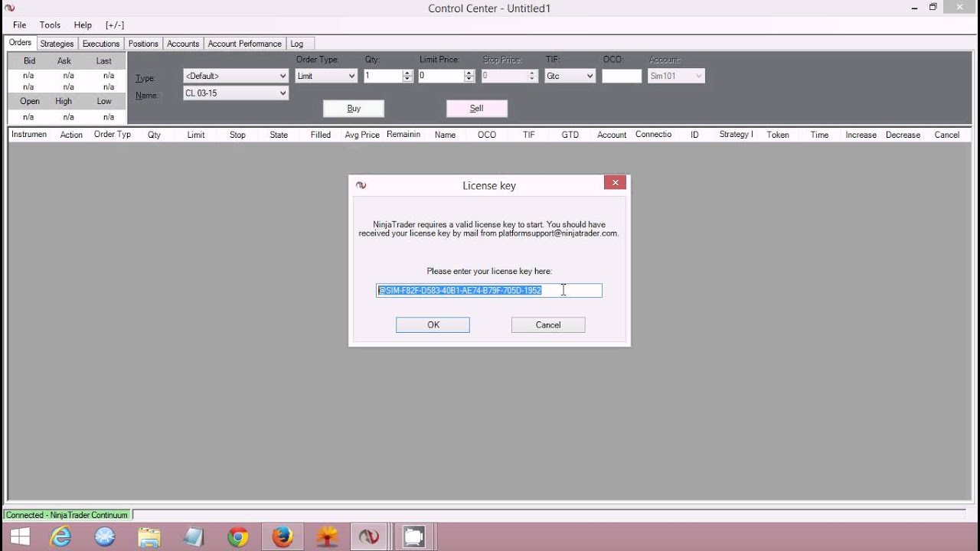Click the OCO input field
The image size is (980, 551).
tap(622, 76)
